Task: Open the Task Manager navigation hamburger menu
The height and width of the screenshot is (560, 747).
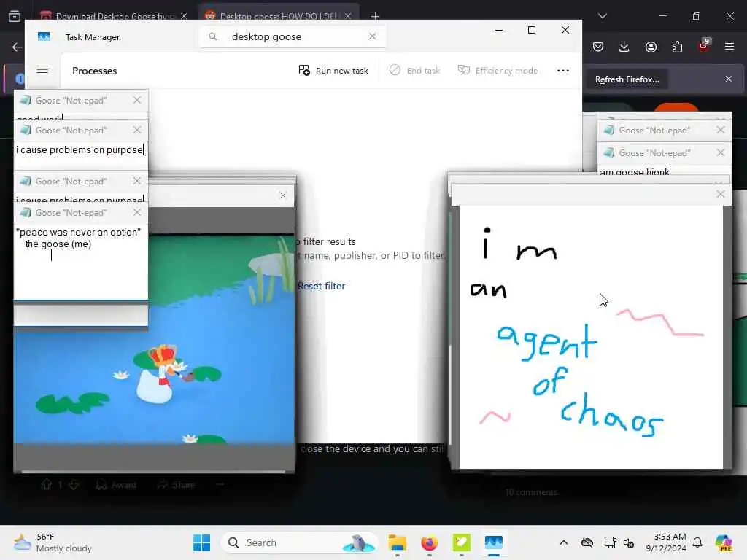Action: [x=42, y=69]
